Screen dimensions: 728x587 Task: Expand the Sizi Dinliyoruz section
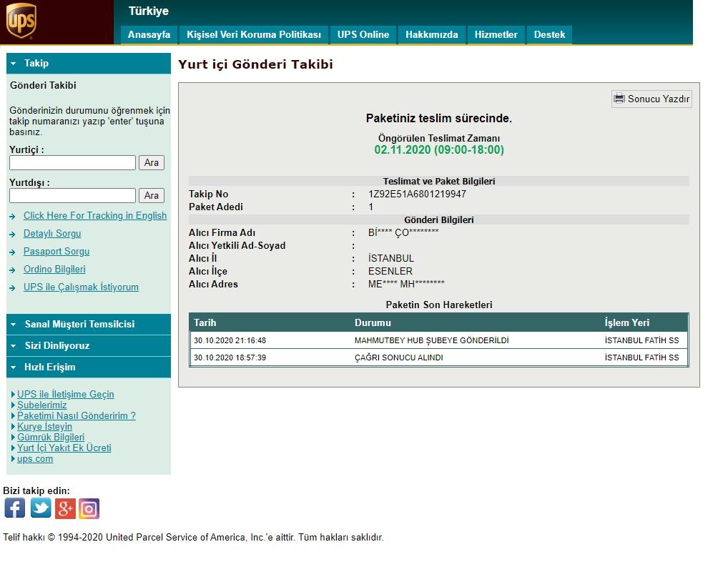pyautogui.click(x=89, y=346)
